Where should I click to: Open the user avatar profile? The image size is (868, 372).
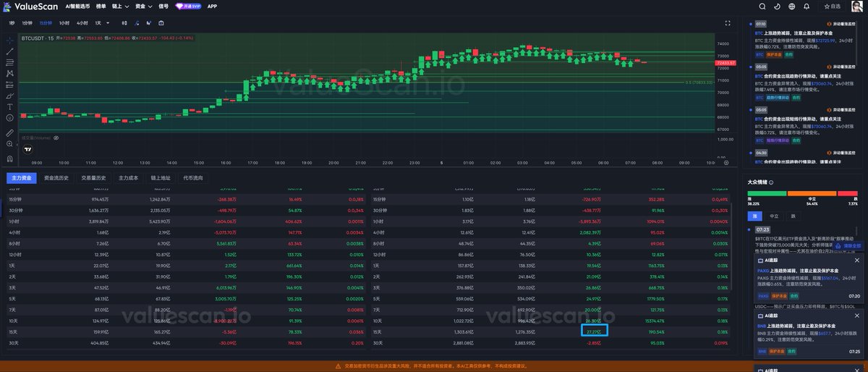click(x=856, y=6)
